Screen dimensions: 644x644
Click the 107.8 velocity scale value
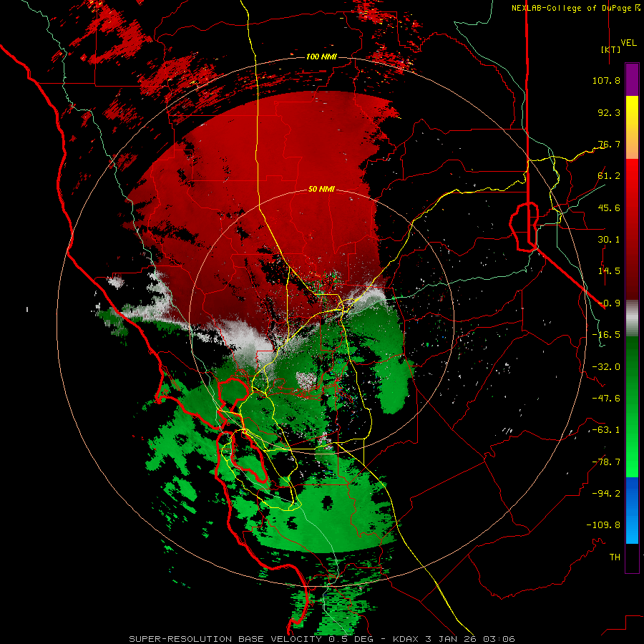tap(606, 80)
